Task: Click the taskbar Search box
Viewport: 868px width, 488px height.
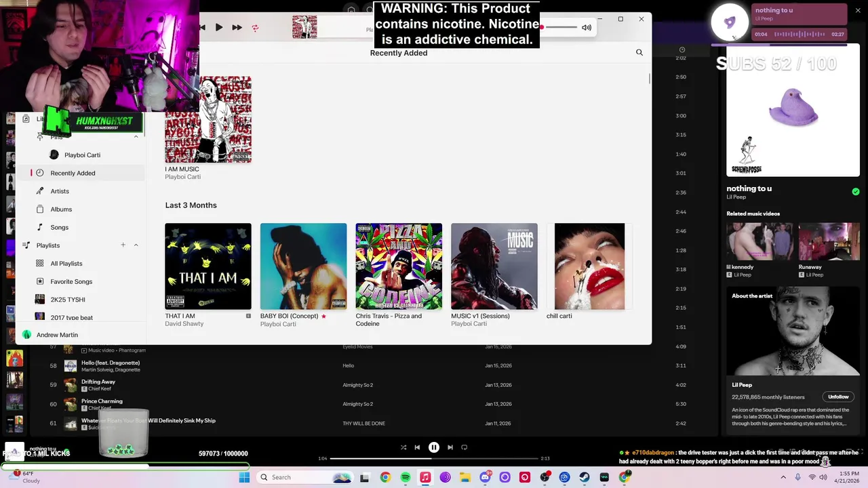Action: point(304,477)
